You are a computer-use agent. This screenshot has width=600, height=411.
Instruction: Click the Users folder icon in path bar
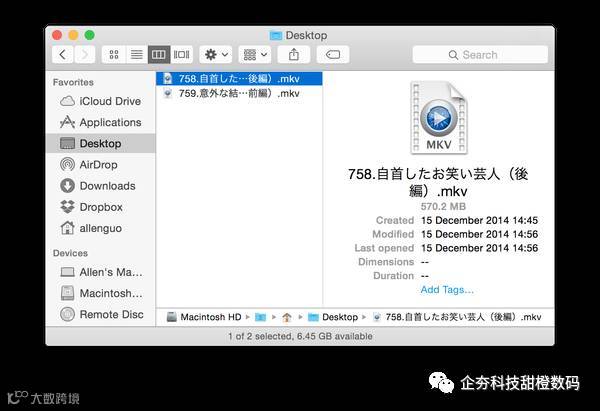click(x=261, y=317)
